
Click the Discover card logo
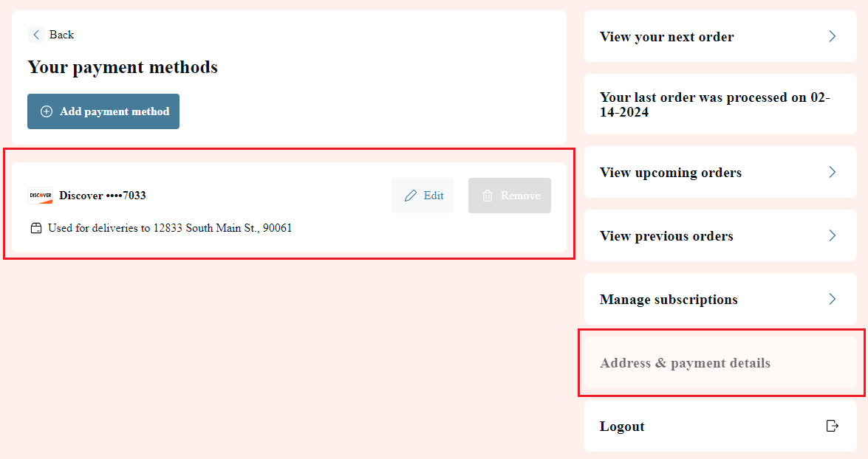(41, 196)
